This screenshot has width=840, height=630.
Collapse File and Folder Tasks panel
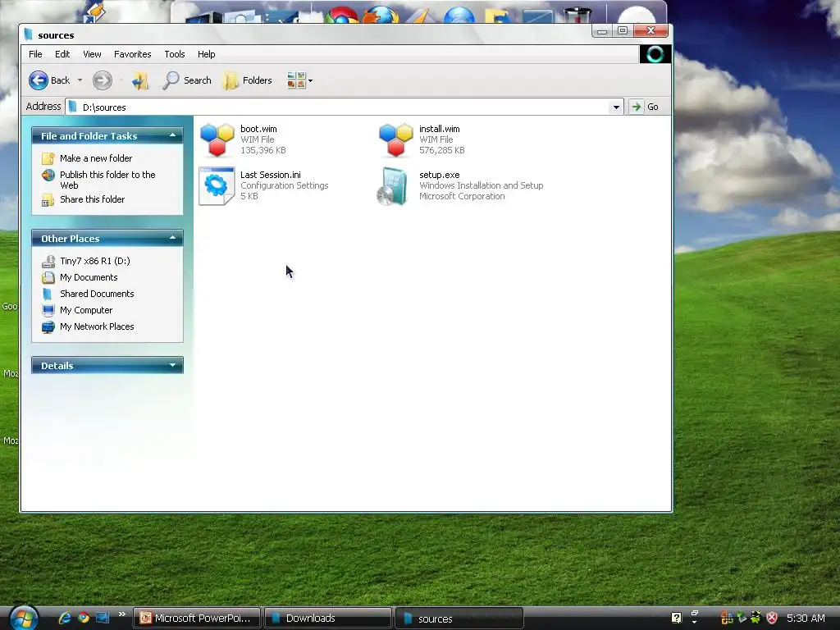pos(172,135)
